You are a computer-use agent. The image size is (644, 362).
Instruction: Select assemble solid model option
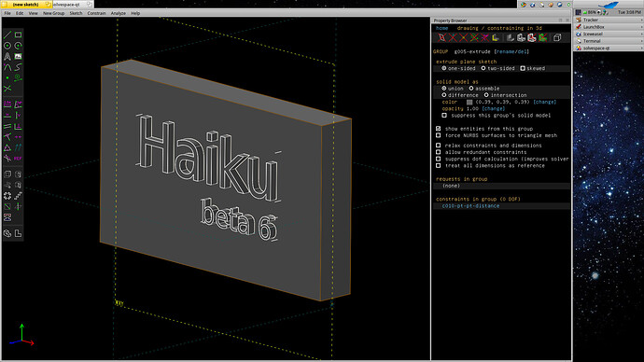coord(483,89)
